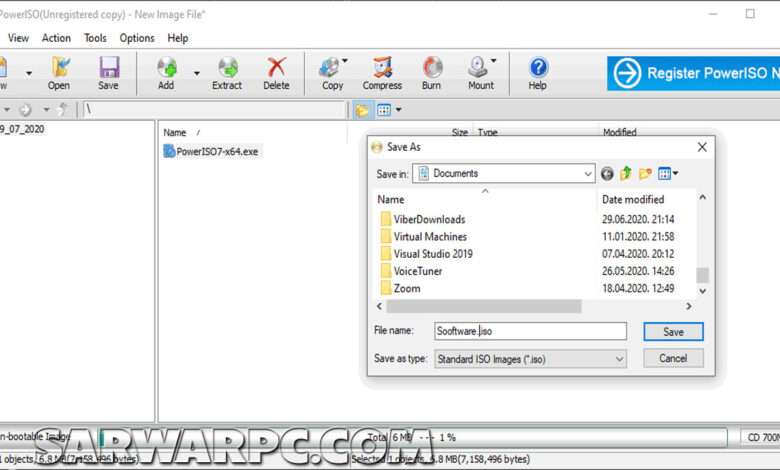
Task: Open the dropdown arrow next to New
Action: [29, 73]
